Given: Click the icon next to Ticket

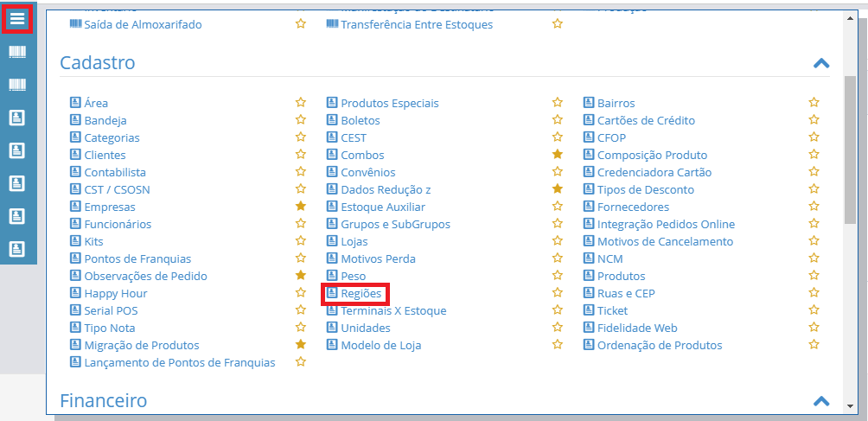Looking at the screenshot, I should point(589,310).
